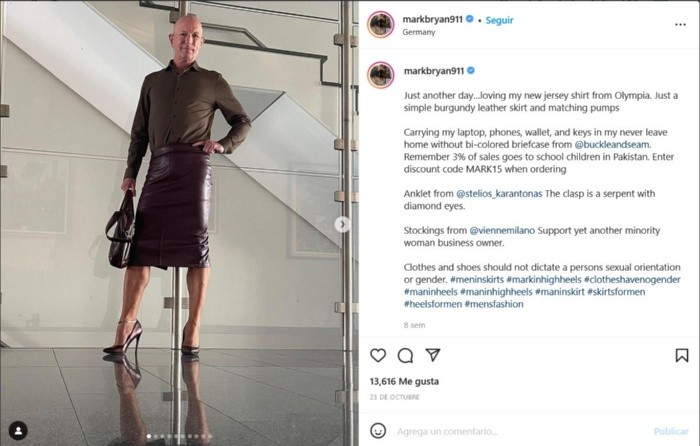Go to next photo carousel arrow
This screenshot has width=700, height=446.
342,224
